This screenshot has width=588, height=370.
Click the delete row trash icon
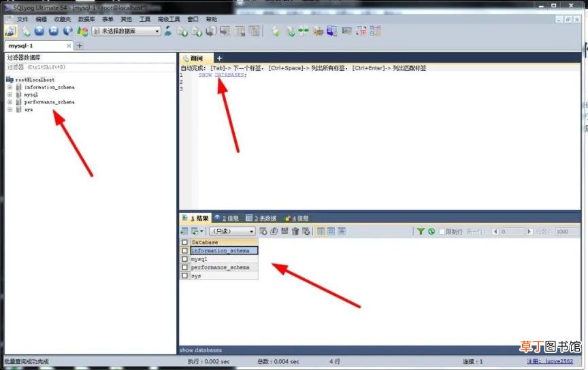point(295,231)
